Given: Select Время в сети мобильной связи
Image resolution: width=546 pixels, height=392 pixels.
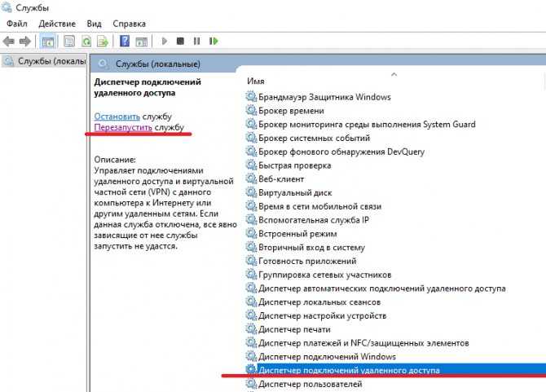Looking at the screenshot, I should point(319,206).
